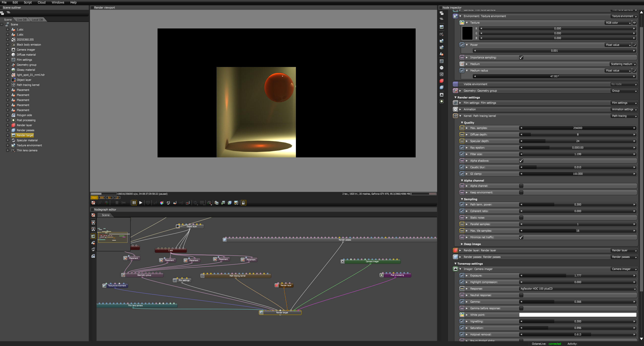
Task: Click the save render passes icon
Action: click(x=230, y=203)
